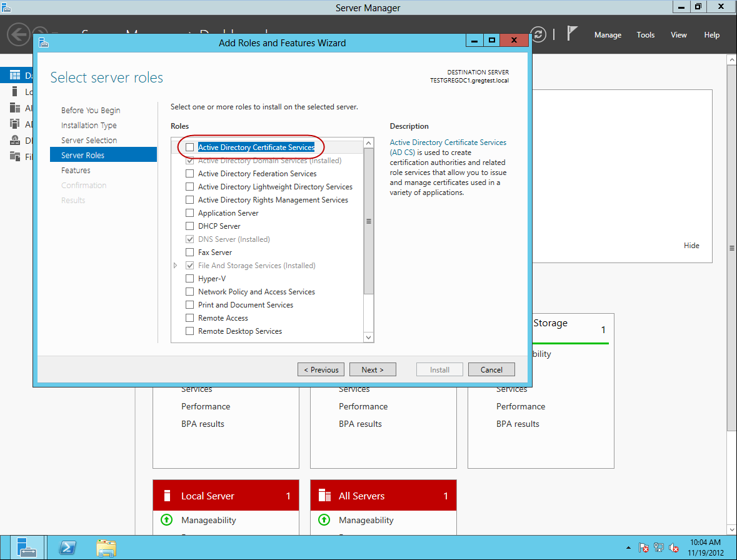Click the roles list scrollbar thumb
The image size is (737, 560).
click(x=369, y=221)
